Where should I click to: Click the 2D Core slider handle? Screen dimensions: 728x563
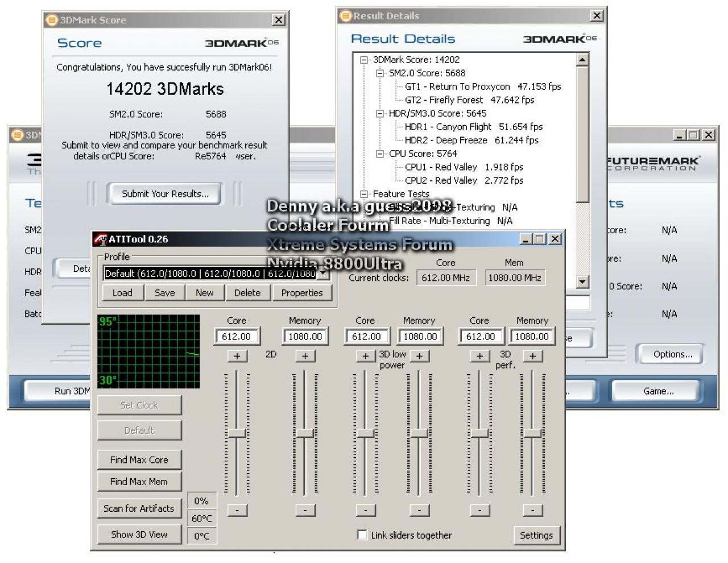(237, 433)
